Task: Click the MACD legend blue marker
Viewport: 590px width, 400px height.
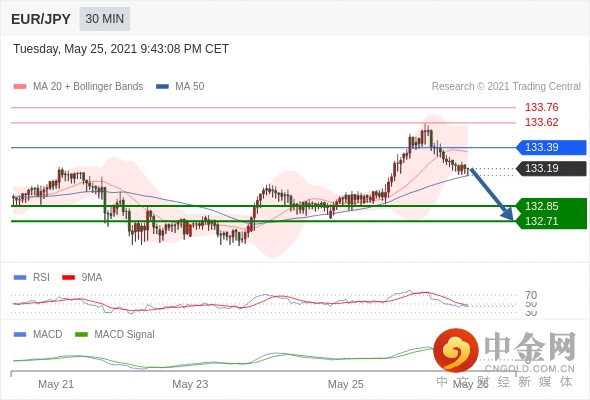Action: point(20,334)
